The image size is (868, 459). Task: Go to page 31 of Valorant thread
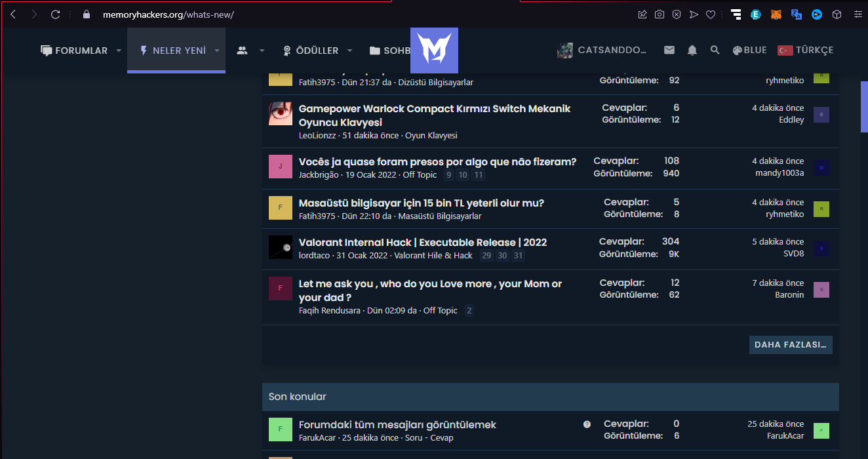point(518,256)
